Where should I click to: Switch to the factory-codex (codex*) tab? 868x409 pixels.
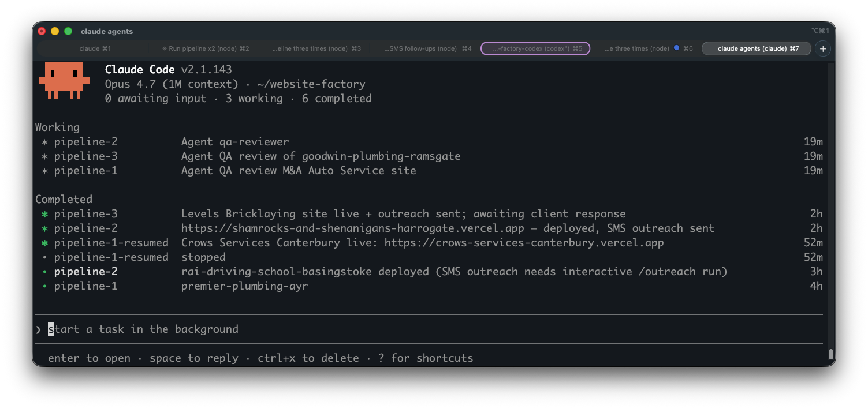click(535, 48)
